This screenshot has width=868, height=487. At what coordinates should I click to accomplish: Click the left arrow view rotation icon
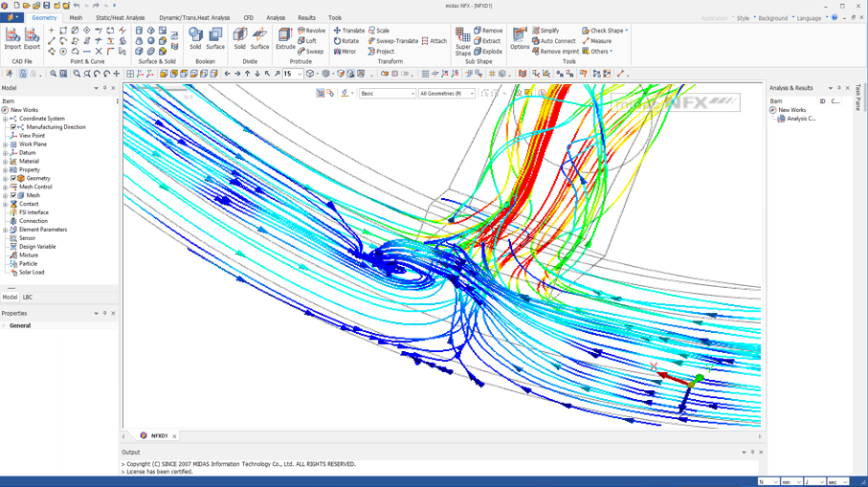click(x=228, y=74)
